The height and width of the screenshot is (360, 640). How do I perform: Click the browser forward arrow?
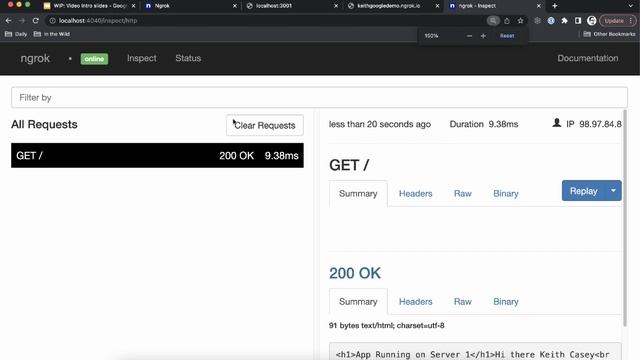pyautogui.click(x=22, y=20)
